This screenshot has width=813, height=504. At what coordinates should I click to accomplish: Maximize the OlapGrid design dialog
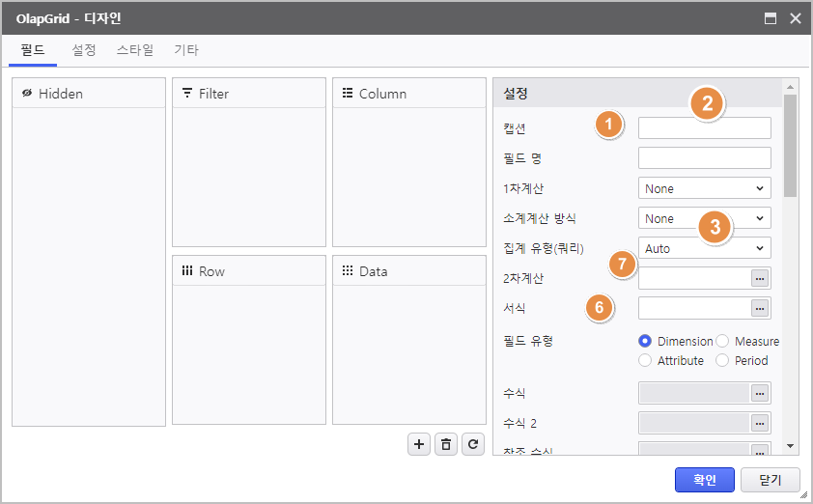[771, 18]
